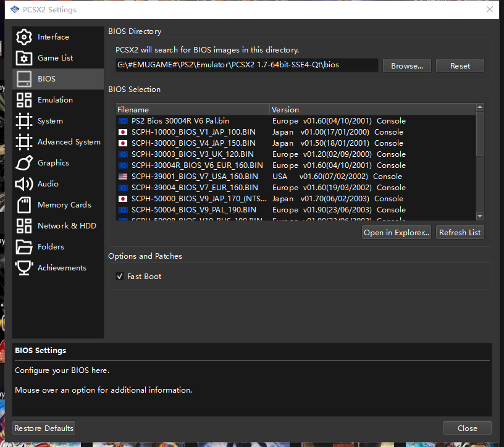Screen dimensions: 504x447
Task: Click the window close X button
Action: [490, 9]
